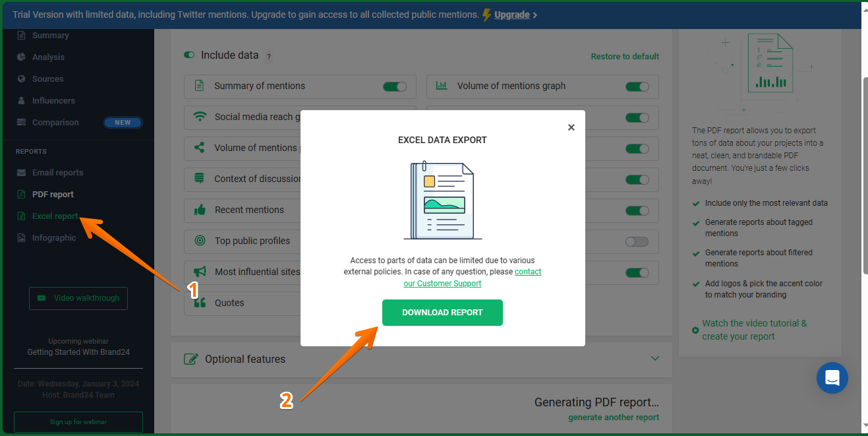Close the Excel Data Export dialog
The image size is (868, 436).
coord(571,127)
